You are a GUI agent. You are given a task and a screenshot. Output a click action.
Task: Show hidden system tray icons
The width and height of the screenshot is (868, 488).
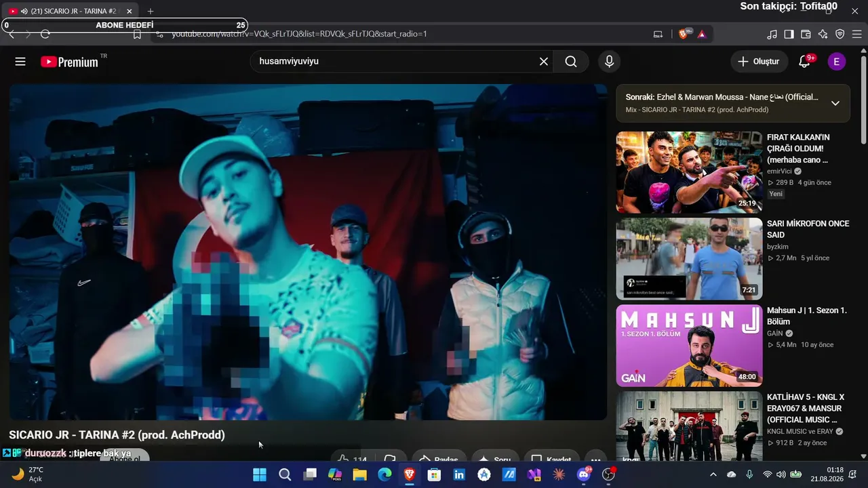[713, 474]
